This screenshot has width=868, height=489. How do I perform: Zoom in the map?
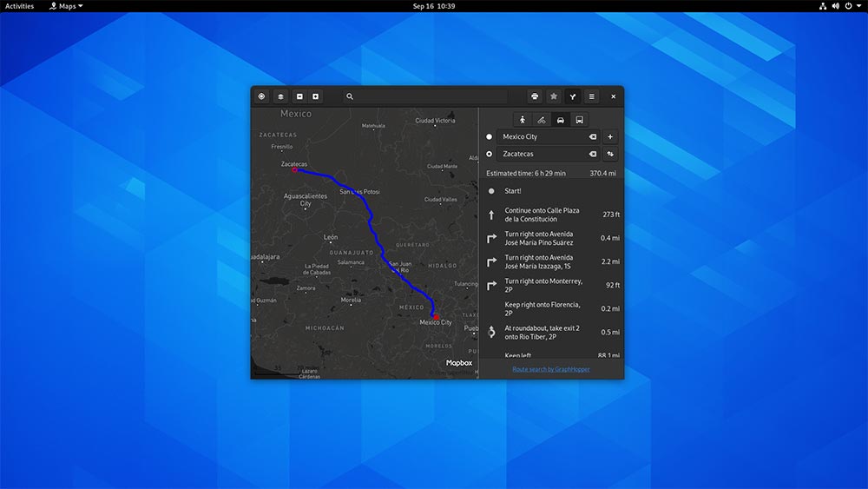point(316,96)
